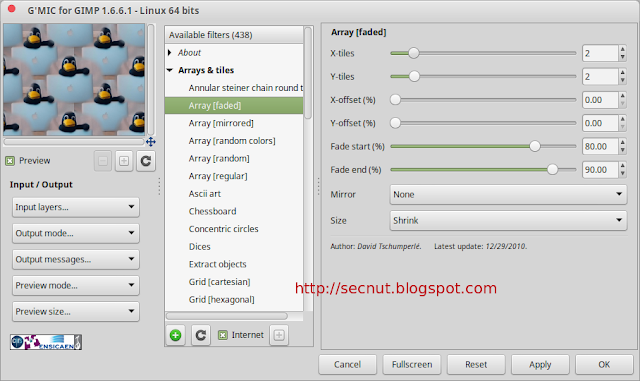640x381 pixels.
Task: Click the refresh preview button
Action: [146, 161]
